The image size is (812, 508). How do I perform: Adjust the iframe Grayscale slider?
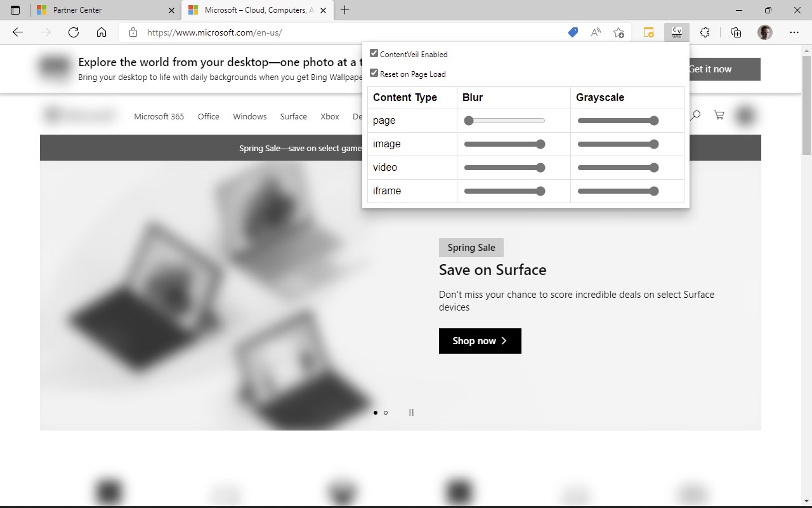[618, 191]
